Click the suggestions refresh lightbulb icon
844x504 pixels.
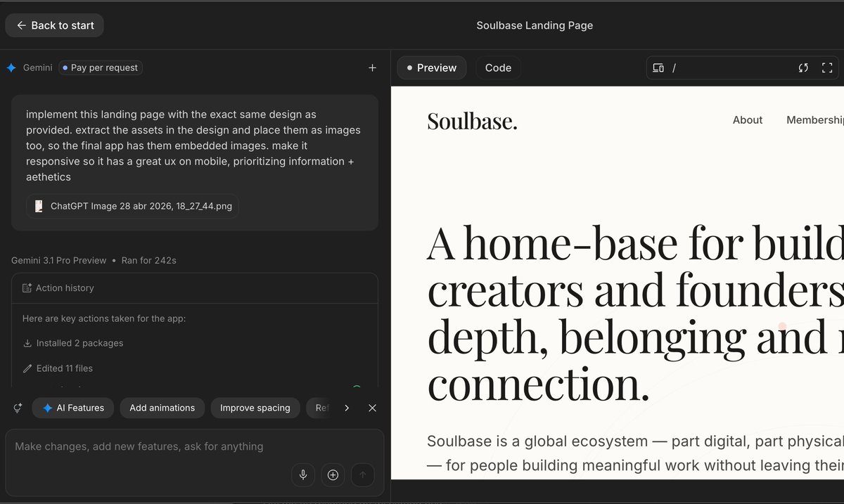[x=18, y=408]
